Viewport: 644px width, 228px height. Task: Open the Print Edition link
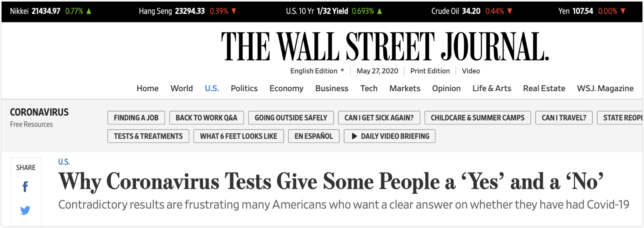[x=430, y=71]
